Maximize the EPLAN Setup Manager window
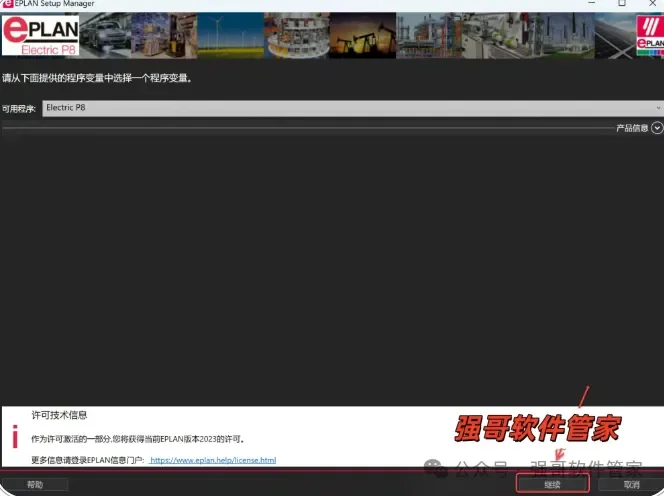664x496 pixels. click(622, 3)
